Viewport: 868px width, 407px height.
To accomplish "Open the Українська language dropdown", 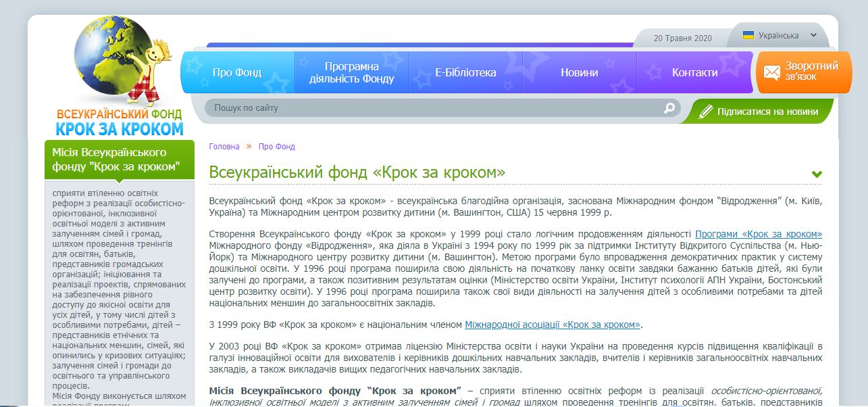I will 780,36.
